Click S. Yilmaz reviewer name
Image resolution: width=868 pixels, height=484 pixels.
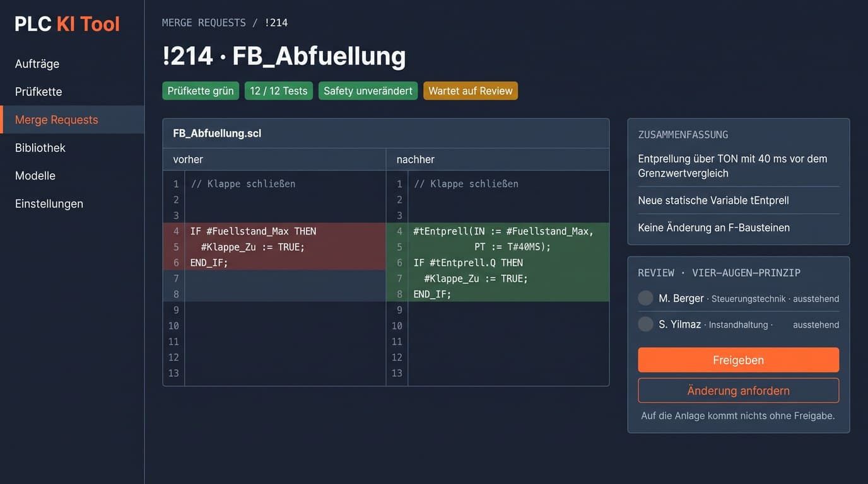680,324
